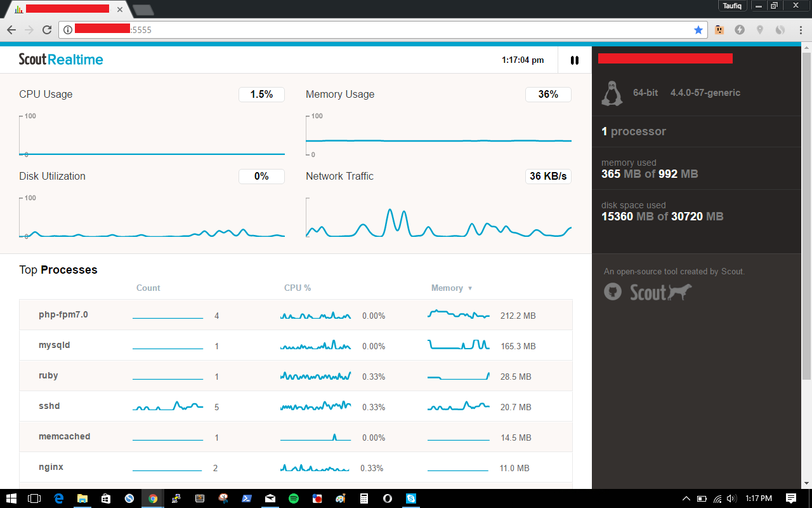
Task: Select the sshd process name
Action: 49,406
